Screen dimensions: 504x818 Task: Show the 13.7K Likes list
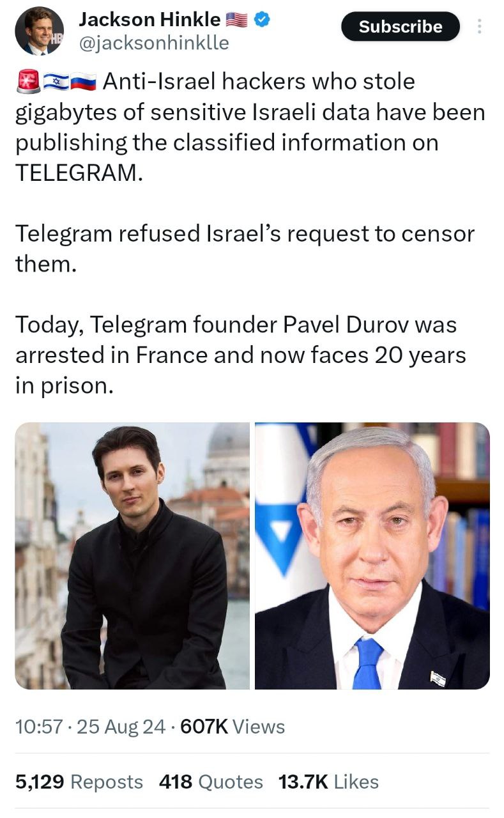click(x=329, y=782)
